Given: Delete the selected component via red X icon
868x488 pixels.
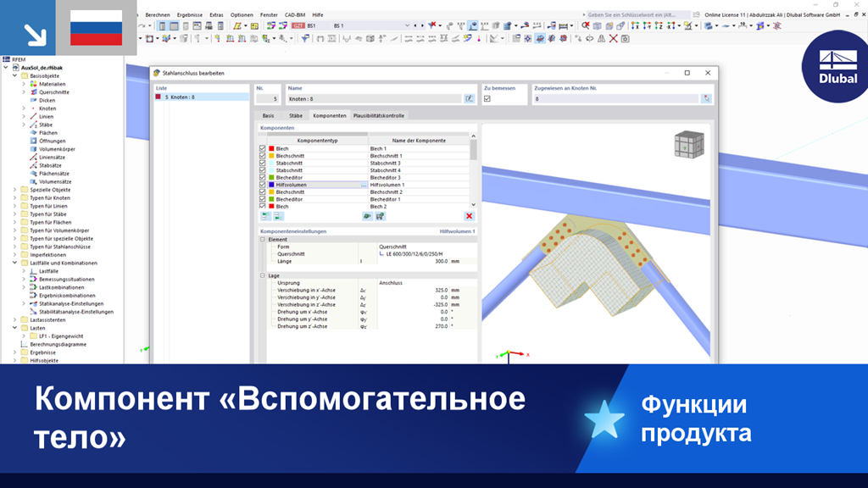Looking at the screenshot, I should [x=469, y=214].
